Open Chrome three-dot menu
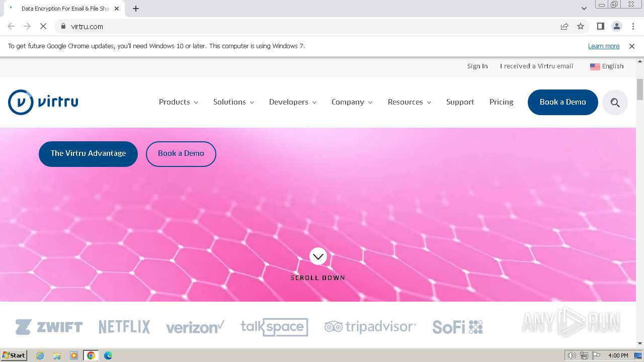Image resolution: width=644 pixels, height=362 pixels. [633, 26]
